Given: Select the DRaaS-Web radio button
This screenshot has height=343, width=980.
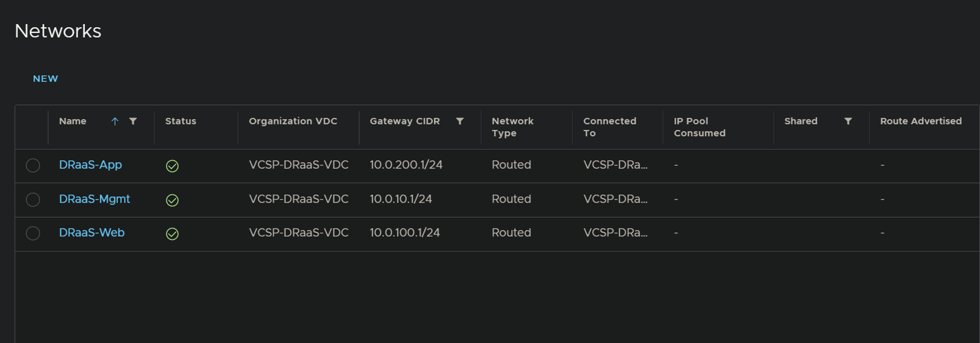Looking at the screenshot, I should [33, 233].
